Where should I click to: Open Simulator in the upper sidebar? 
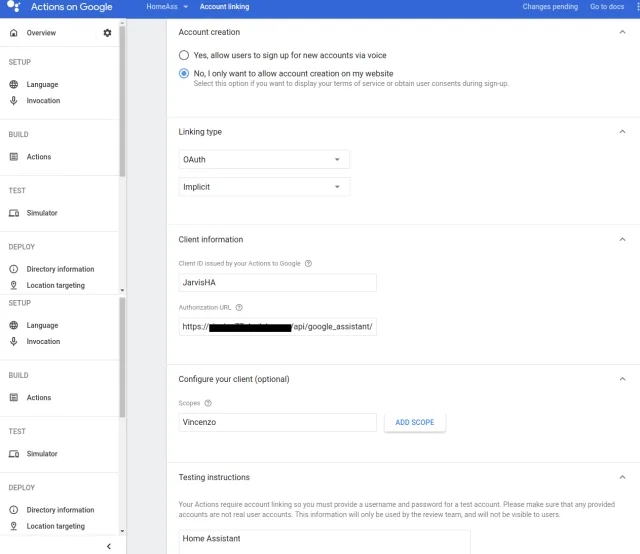click(x=42, y=213)
